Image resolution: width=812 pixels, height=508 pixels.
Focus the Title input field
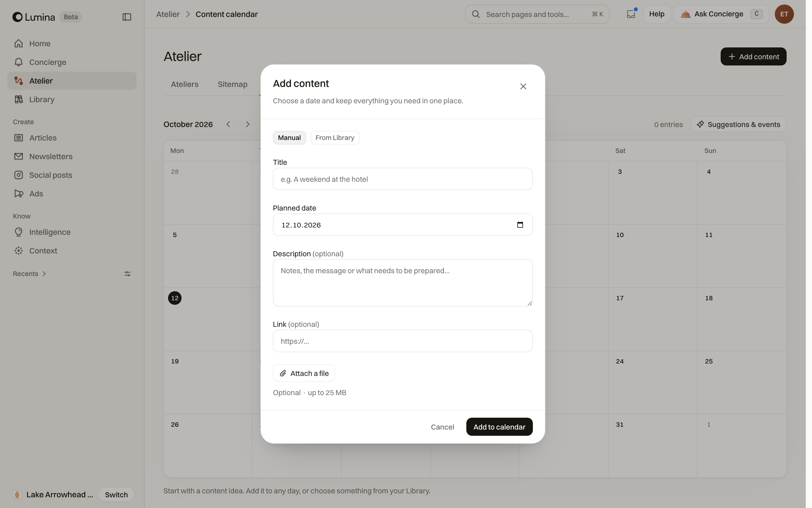(x=403, y=179)
